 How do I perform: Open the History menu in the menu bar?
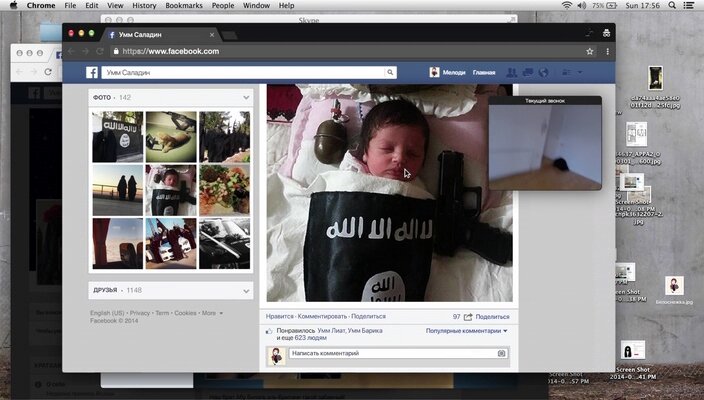point(144,5)
